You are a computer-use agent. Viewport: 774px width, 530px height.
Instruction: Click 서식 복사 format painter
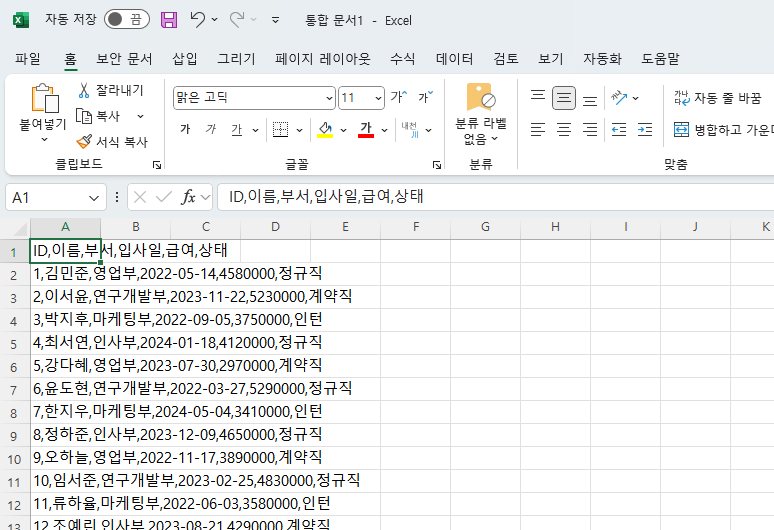pyautogui.click(x=112, y=142)
